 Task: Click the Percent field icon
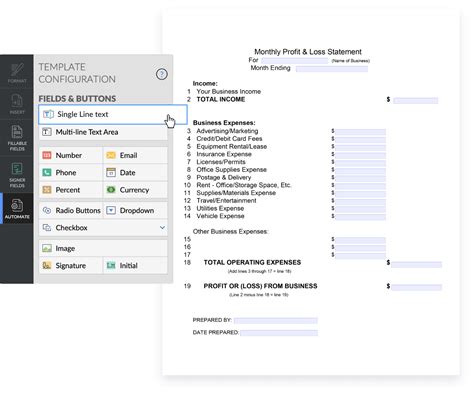(x=47, y=190)
